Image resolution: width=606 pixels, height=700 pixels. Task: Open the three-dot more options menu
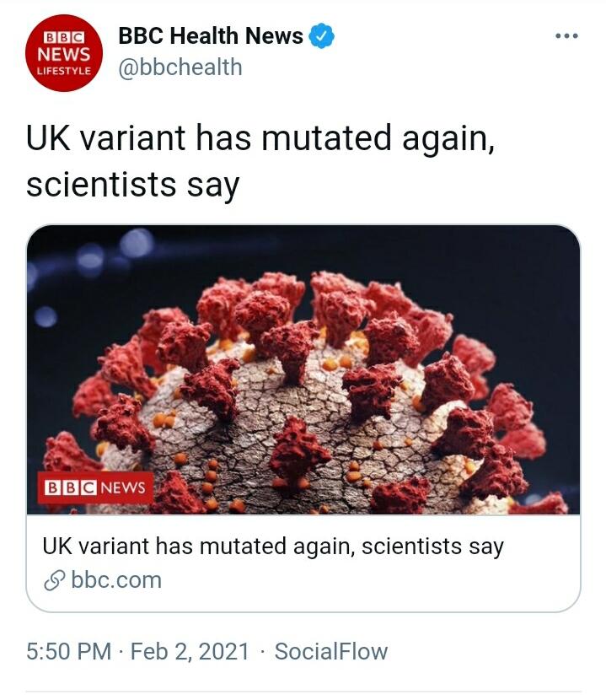[x=566, y=36]
